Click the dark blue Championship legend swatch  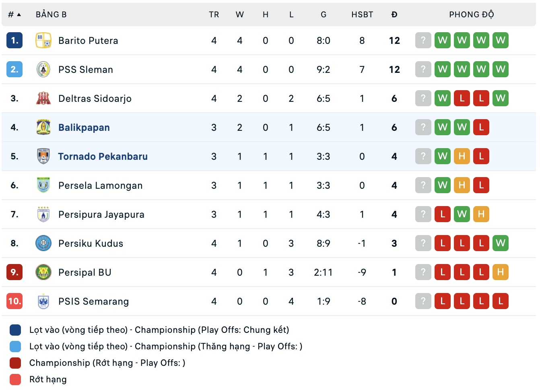tap(15, 330)
